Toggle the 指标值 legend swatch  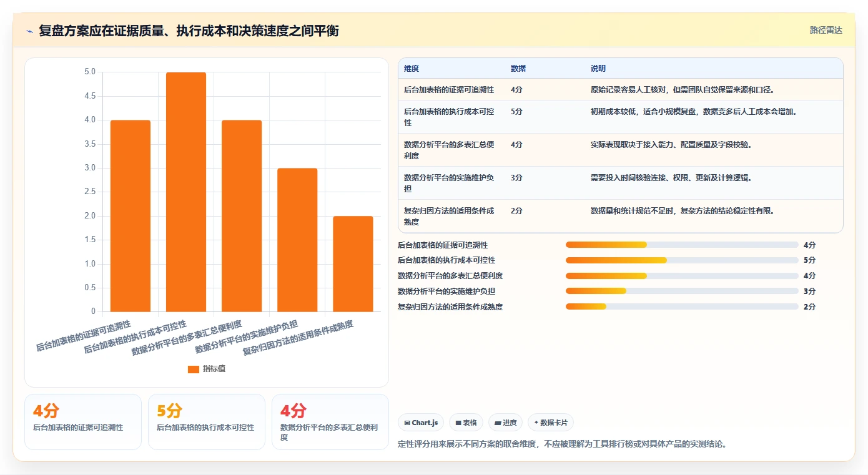[194, 369]
